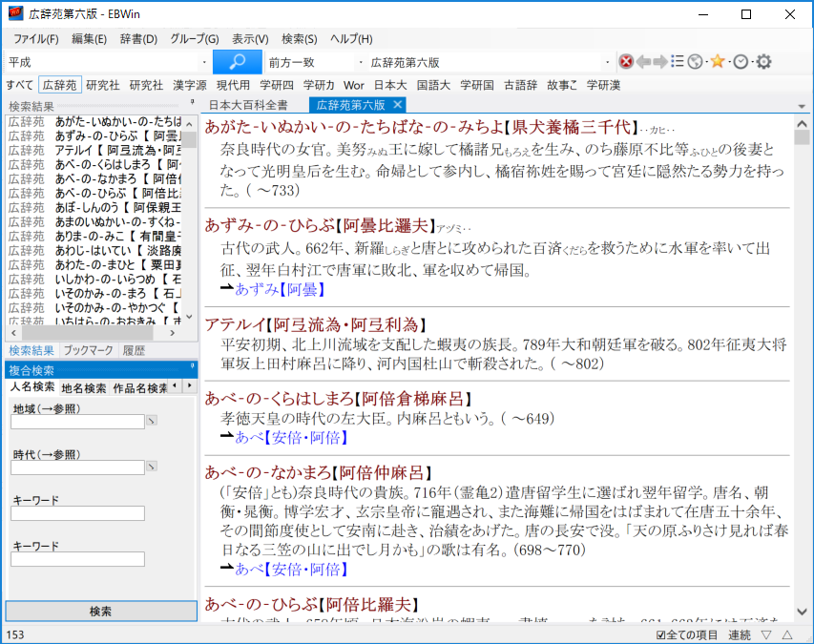This screenshot has width=814, height=644.
Task: Switch to the 日本大百科全書 content tab
Action: point(248,105)
